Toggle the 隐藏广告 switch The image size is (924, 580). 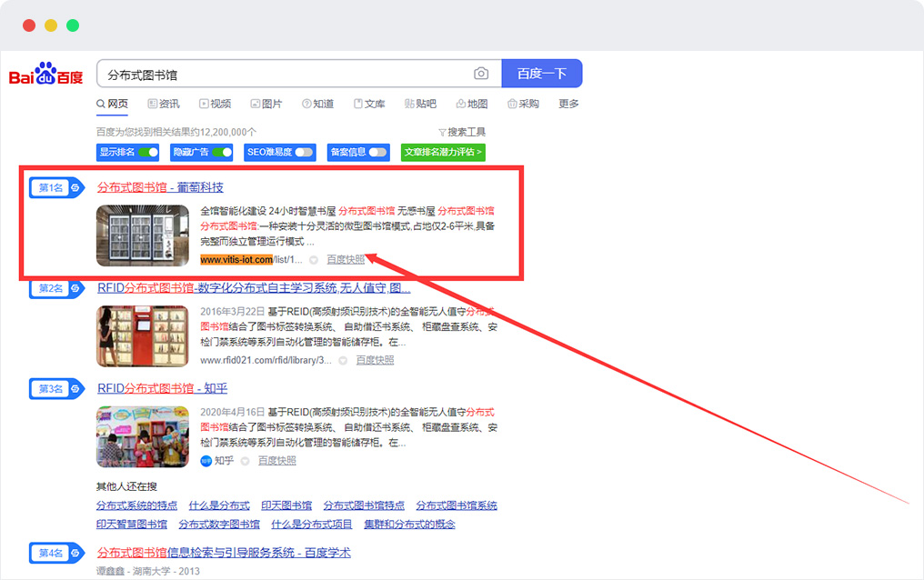[222, 153]
